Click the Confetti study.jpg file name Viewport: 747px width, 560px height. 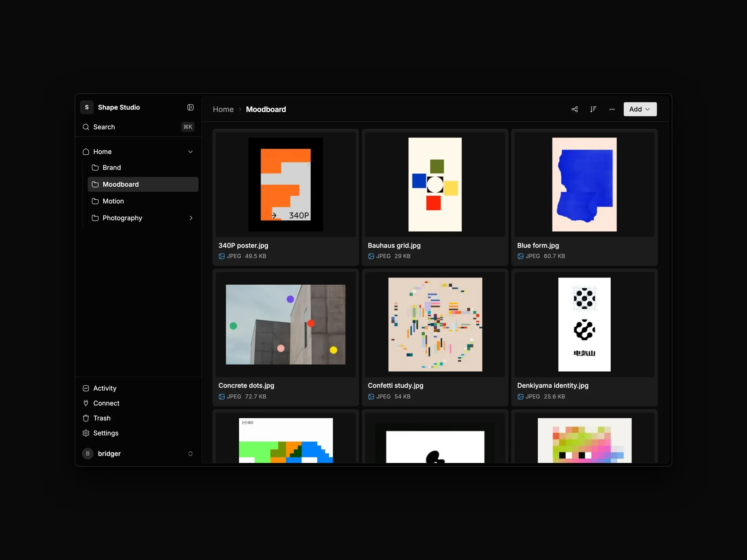395,385
